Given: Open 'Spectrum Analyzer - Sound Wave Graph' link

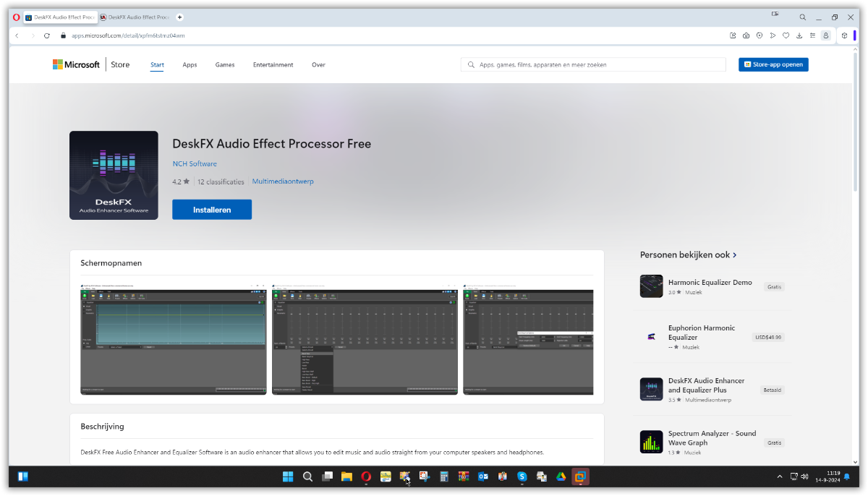Looking at the screenshot, I should [x=712, y=438].
